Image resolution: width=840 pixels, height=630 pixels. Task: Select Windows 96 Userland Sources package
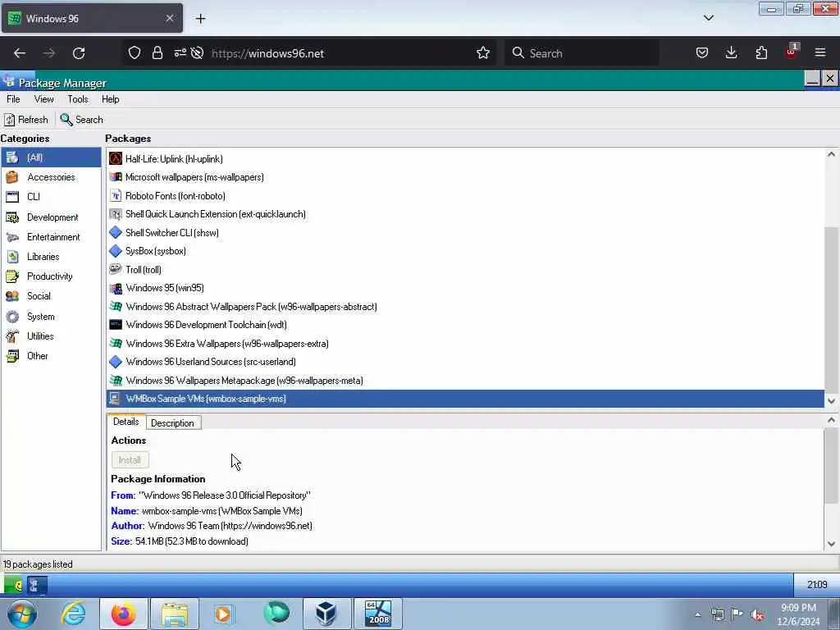[465, 362]
